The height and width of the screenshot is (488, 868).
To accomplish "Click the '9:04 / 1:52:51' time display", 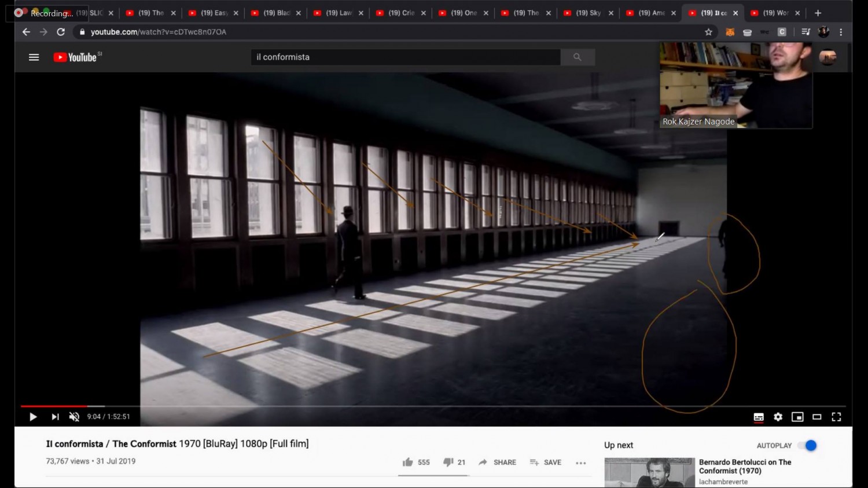I will (x=109, y=417).
